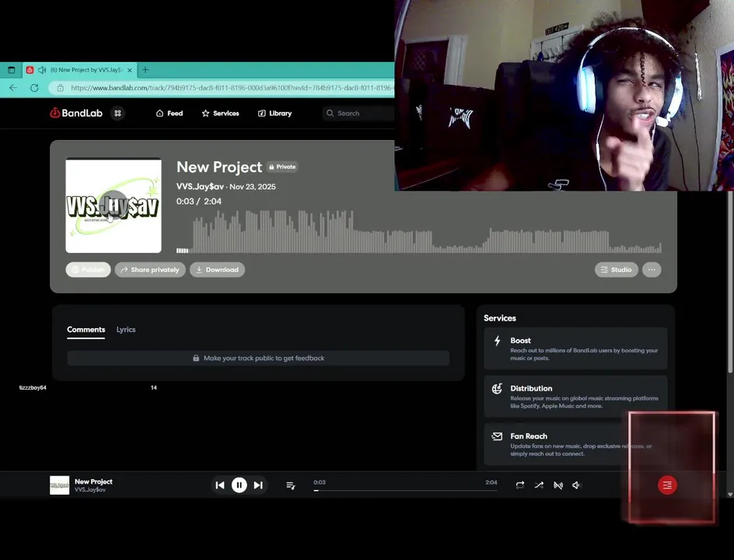734x560 pixels.
Task: Open the Services menu item
Action: (x=221, y=114)
